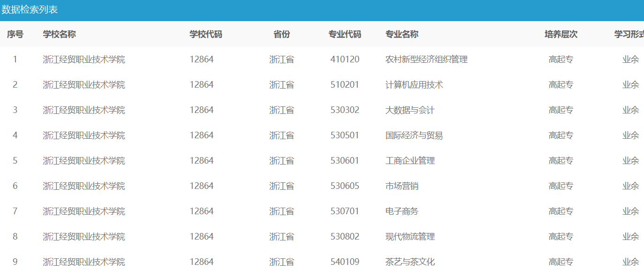Click 高起专 in the 农村新型经济组织管理 row
This screenshot has width=644, height=270.
[561, 60]
